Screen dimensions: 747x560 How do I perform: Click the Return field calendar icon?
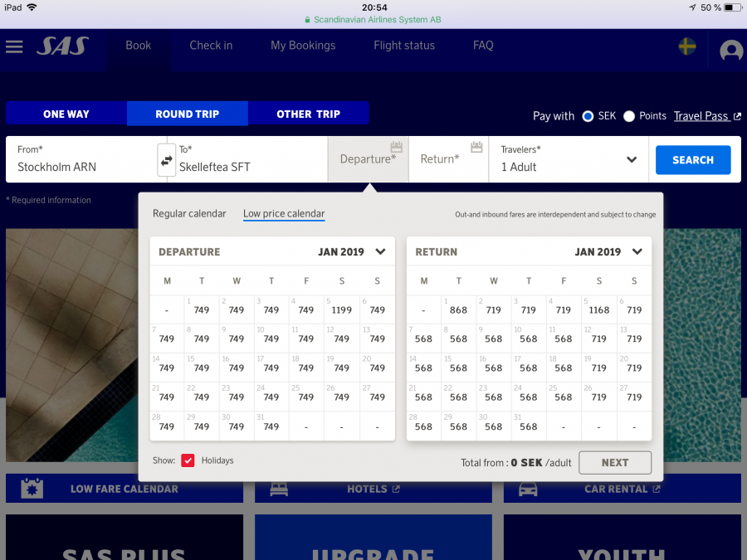pos(476,148)
